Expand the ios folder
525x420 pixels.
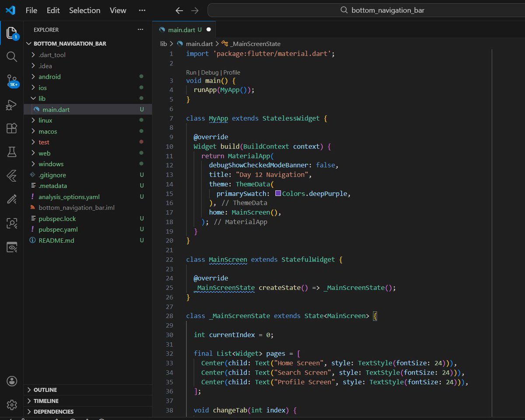click(42, 88)
